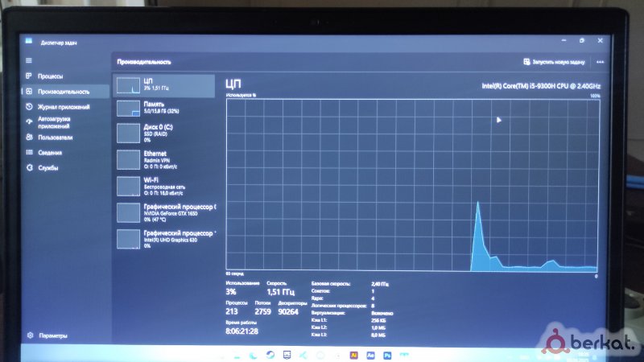Click the 213 processes count
Viewport: 644px width, 362px height.
pyautogui.click(x=232, y=311)
